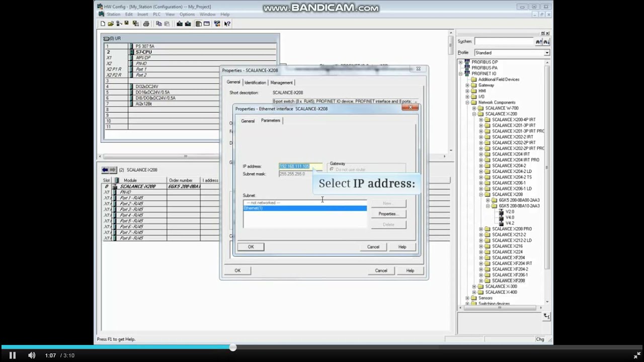Open the Station menu
The image size is (644, 362).
pos(113,15)
